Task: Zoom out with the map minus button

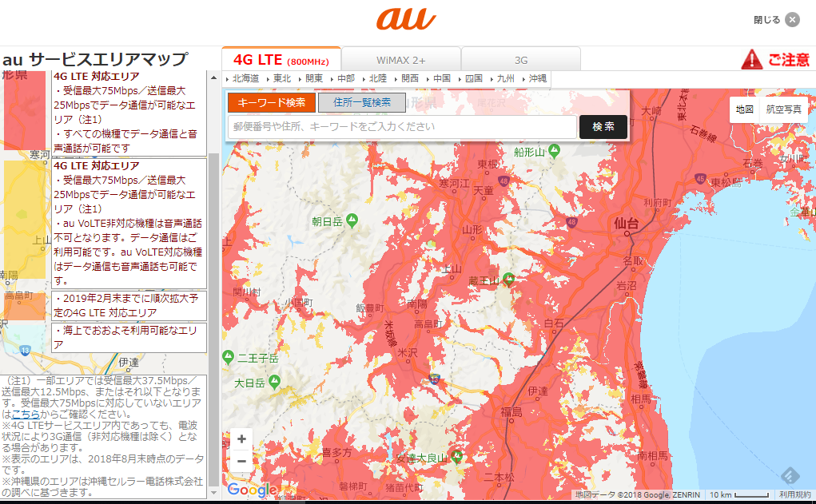Action: click(x=241, y=461)
